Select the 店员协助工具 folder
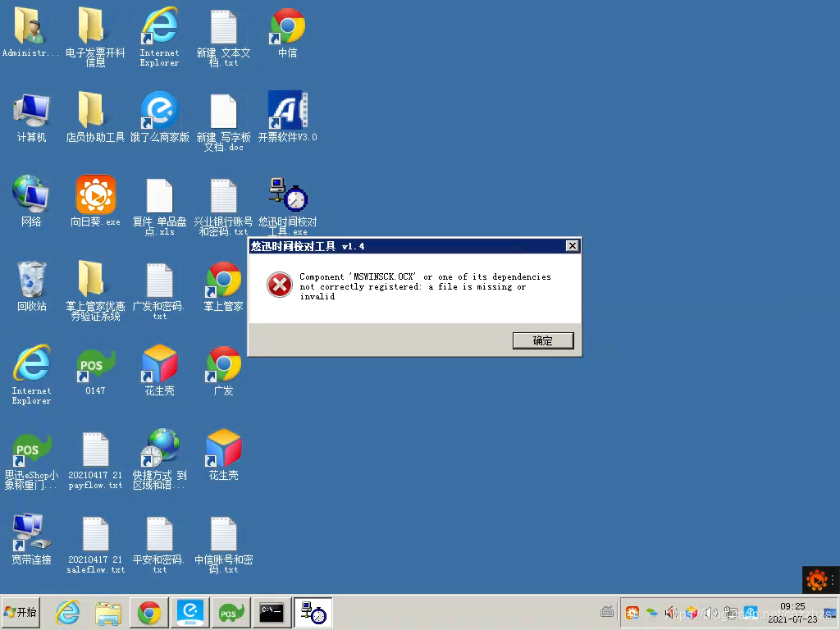 pos(95,118)
